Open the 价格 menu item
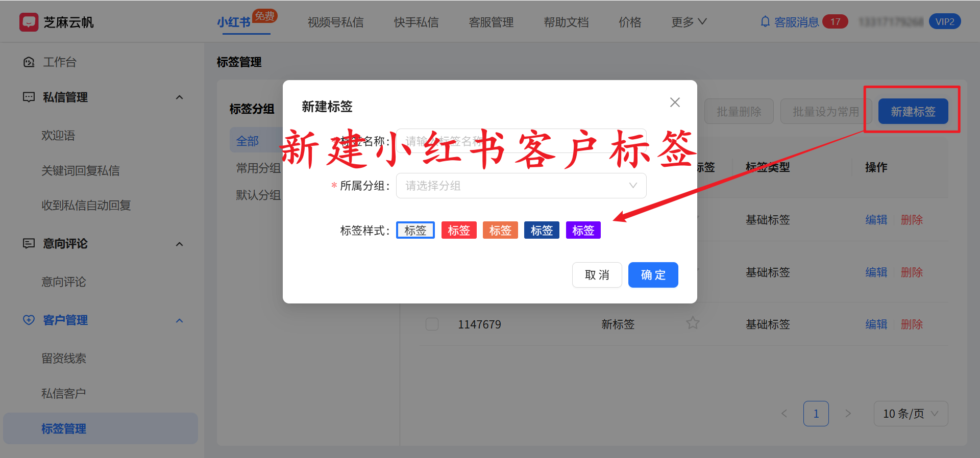The width and height of the screenshot is (980, 458). coord(630,22)
